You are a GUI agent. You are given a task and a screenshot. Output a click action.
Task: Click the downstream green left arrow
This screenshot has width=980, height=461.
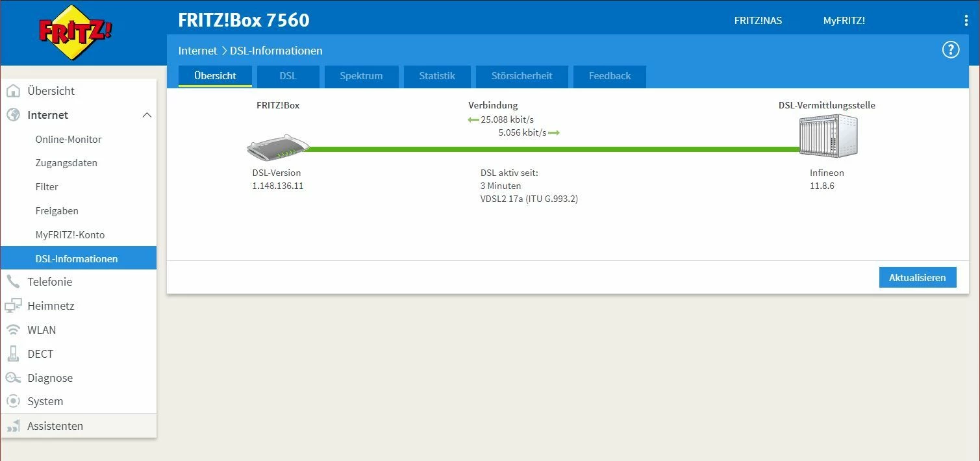click(x=473, y=119)
